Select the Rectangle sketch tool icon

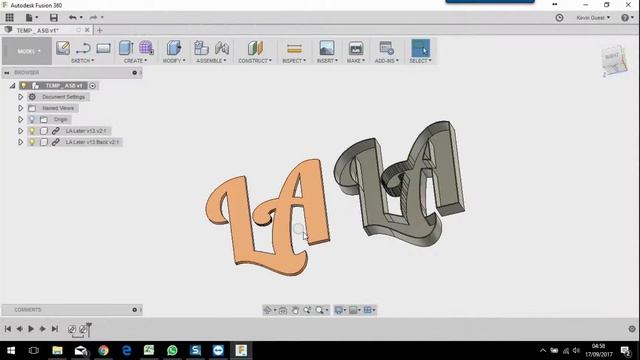coord(103,48)
